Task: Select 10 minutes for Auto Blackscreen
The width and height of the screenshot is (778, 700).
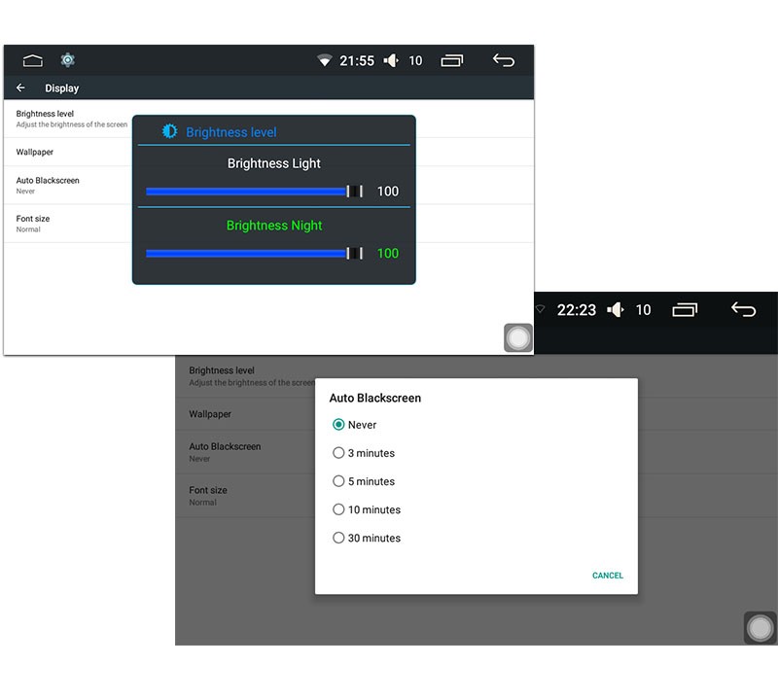Action: [x=339, y=509]
